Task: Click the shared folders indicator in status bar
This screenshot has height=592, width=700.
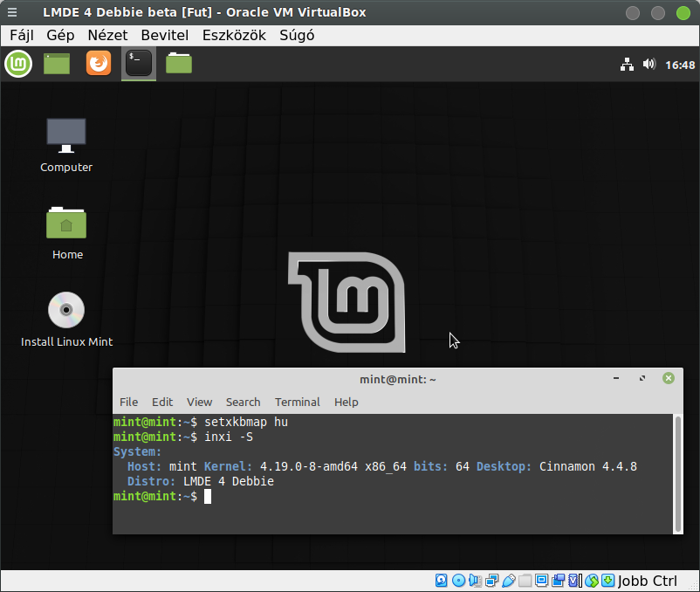Action: tap(525, 581)
